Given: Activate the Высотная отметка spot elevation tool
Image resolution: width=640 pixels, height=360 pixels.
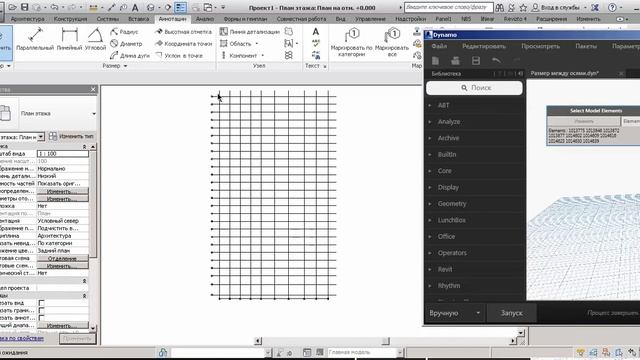Looking at the screenshot, I should [x=183, y=32].
